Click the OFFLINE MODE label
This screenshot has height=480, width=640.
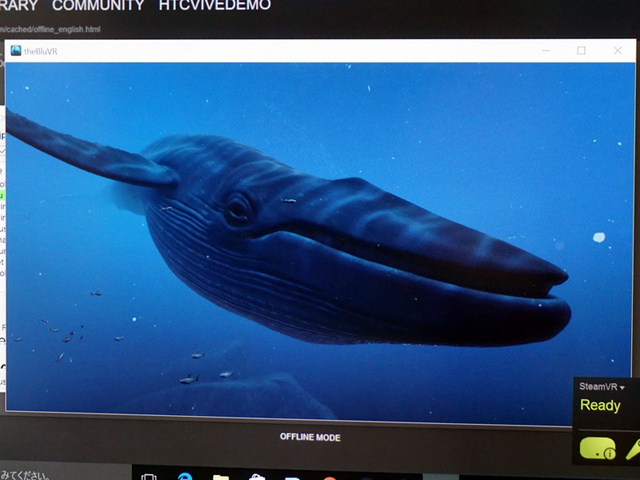coord(310,437)
